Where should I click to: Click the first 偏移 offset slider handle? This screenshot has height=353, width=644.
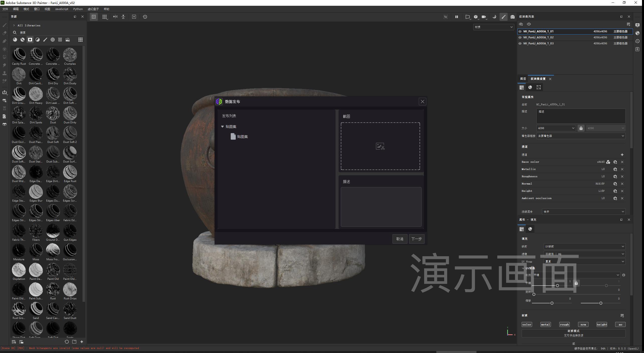coord(552,303)
